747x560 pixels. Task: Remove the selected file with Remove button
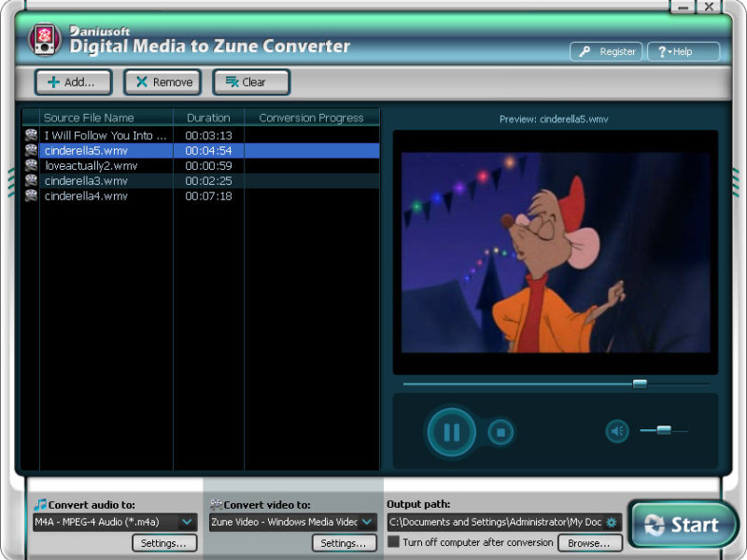click(x=162, y=82)
